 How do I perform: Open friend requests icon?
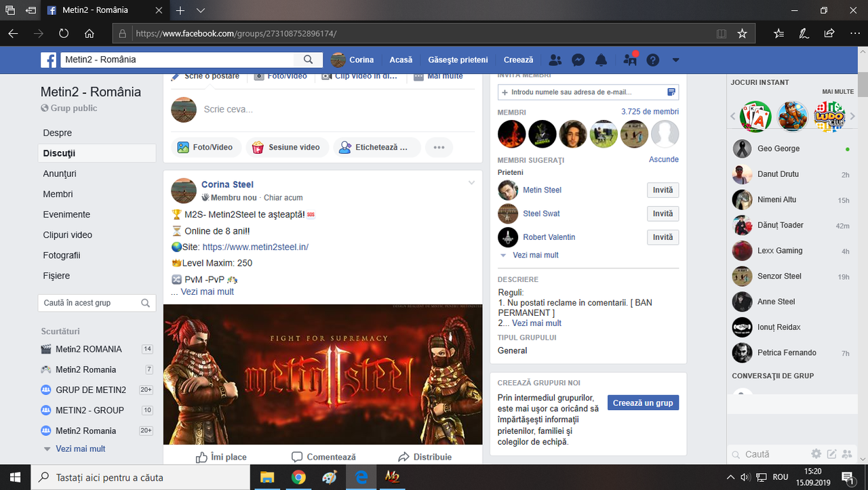point(555,60)
